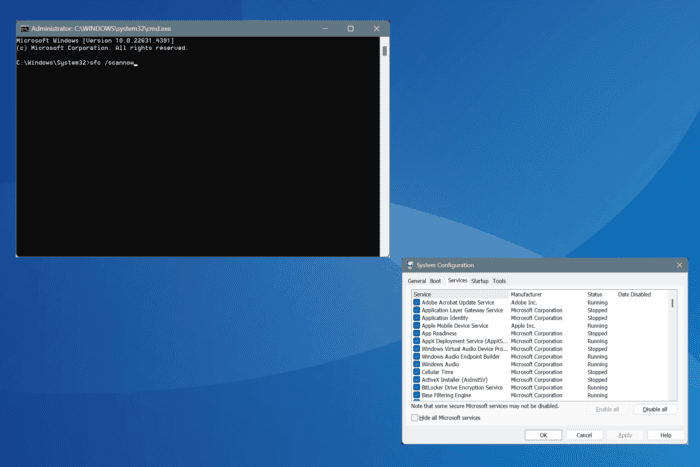Click the services list scrollbar thumb

pos(672,303)
